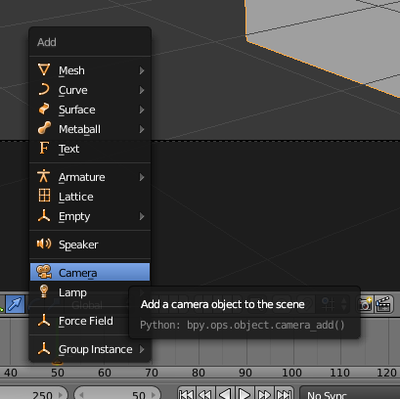Click the Armature figure icon

coord(44,176)
